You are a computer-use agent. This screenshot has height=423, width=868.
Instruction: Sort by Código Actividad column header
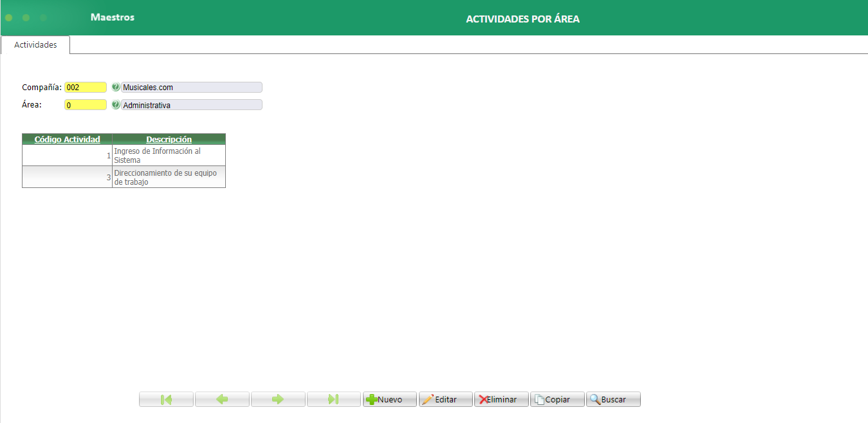click(67, 139)
